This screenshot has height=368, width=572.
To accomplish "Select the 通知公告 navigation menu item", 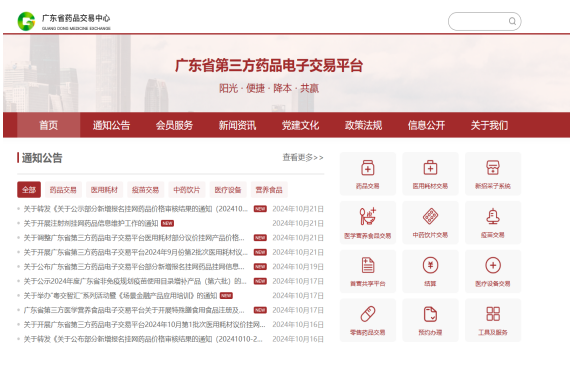I will point(111,125).
